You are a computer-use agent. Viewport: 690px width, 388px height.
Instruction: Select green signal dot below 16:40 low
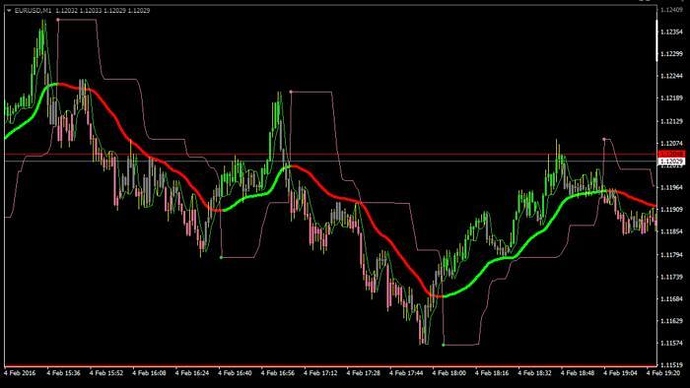[221, 257]
